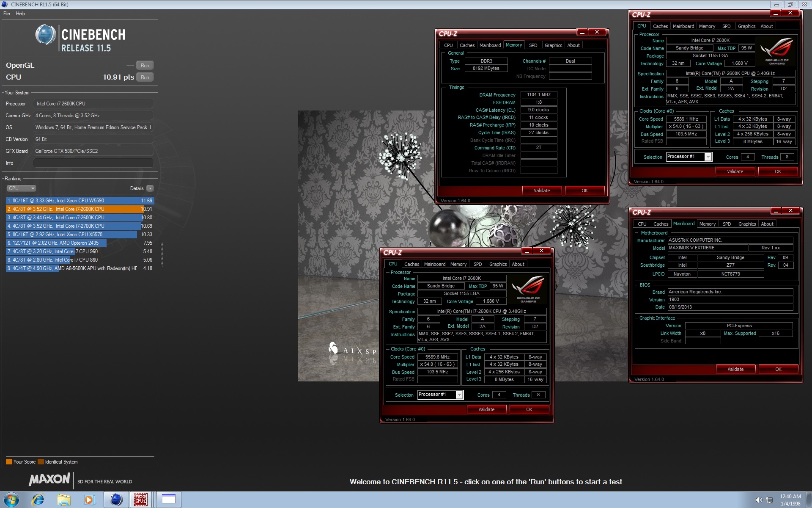The height and width of the screenshot is (508, 812).
Task: Open the network status tray icon
Action: click(769, 500)
